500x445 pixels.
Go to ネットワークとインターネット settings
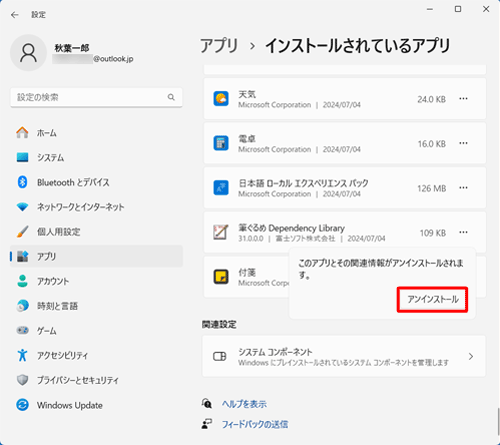click(96, 207)
